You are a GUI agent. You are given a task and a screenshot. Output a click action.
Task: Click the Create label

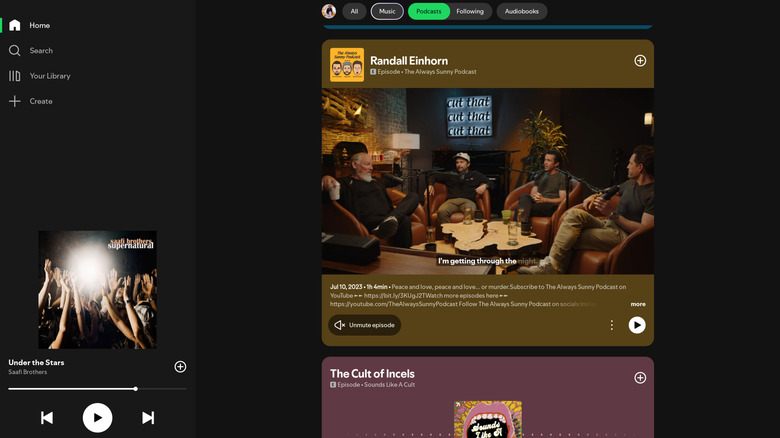tap(41, 101)
